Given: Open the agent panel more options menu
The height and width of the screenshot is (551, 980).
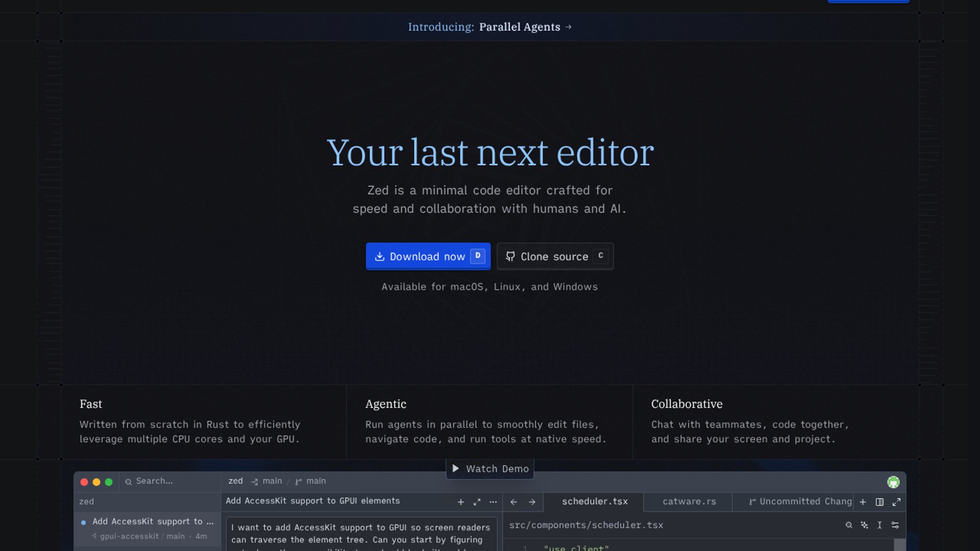Looking at the screenshot, I should (x=493, y=502).
